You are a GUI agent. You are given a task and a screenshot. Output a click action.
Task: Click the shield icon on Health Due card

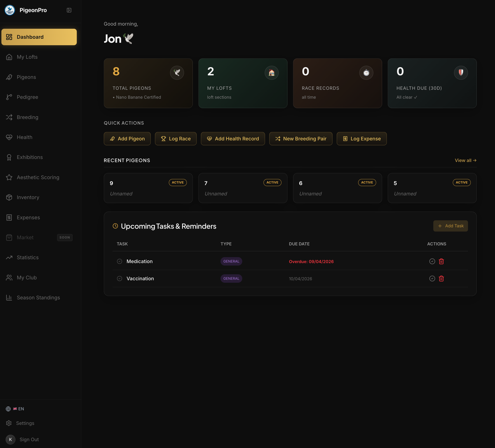point(461,73)
